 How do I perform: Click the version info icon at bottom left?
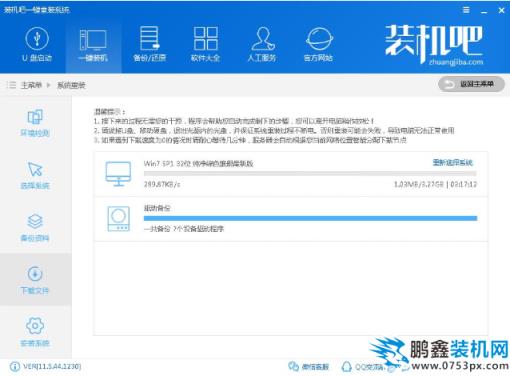tap(15, 367)
